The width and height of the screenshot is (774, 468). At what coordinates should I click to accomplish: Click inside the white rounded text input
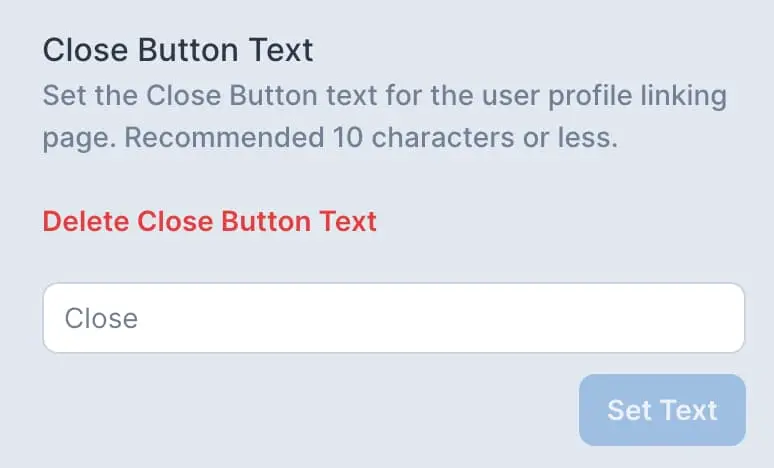click(x=393, y=318)
